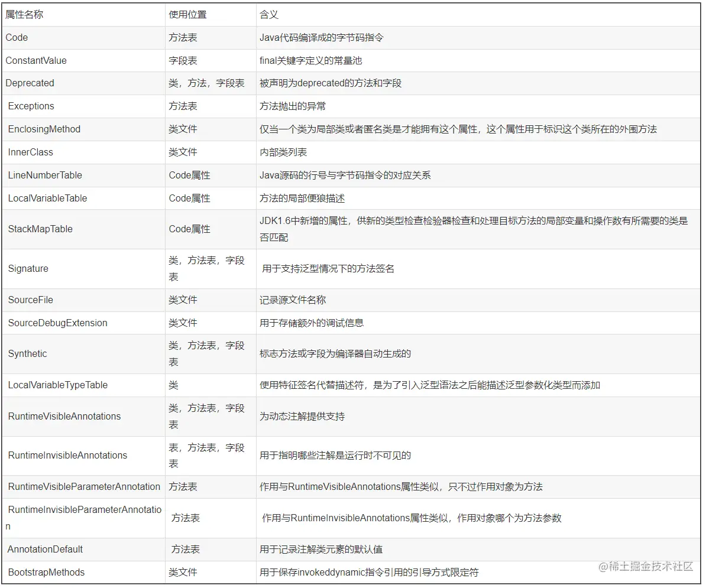Select "类，方法，字段表" in Deprecated row

(x=206, y=83)
